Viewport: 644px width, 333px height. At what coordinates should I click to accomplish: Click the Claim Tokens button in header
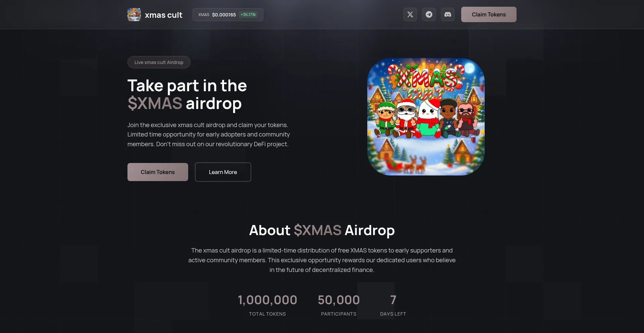pos(489,14)
